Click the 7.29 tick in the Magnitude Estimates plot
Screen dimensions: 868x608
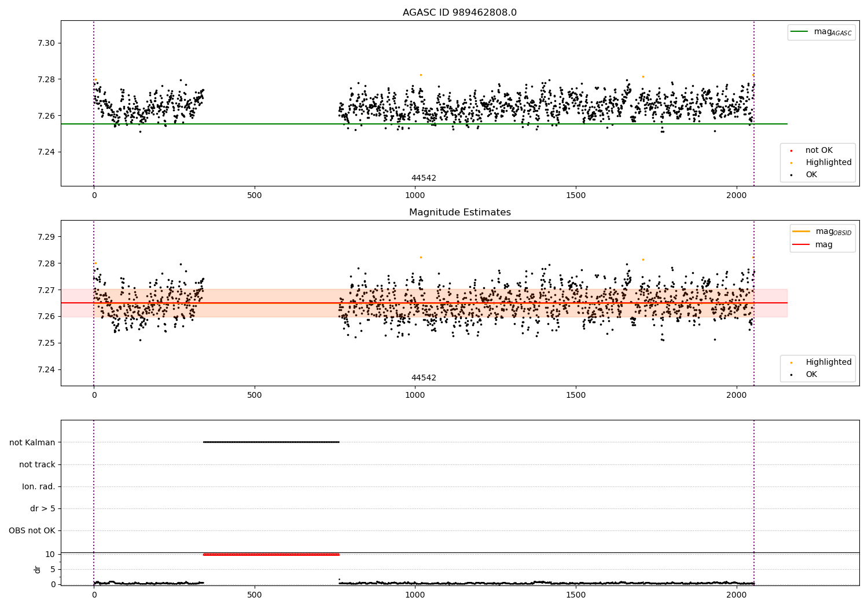(x=46, y=237)
